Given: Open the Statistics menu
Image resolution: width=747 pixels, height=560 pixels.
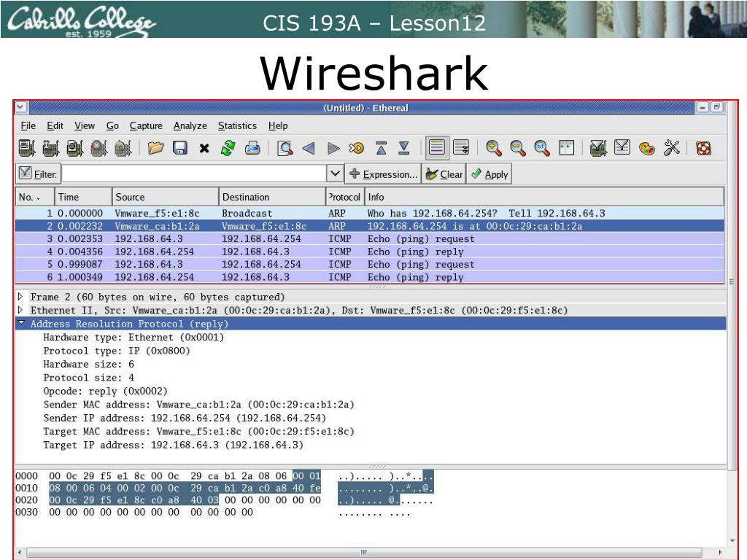Looking at the screenshot, I should pos(237,125).
